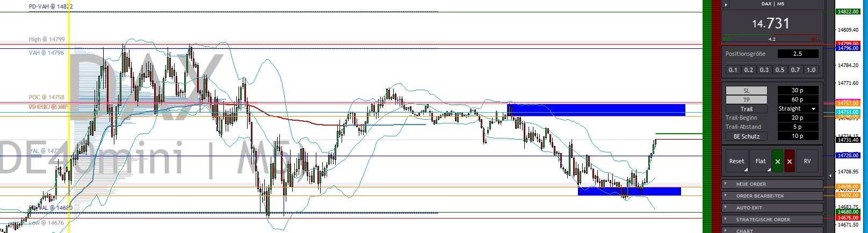868x233 pixels.
Task: Click the orange 14757.00 price axis marker
Action: pyautogui.click(x=849, y=103)
